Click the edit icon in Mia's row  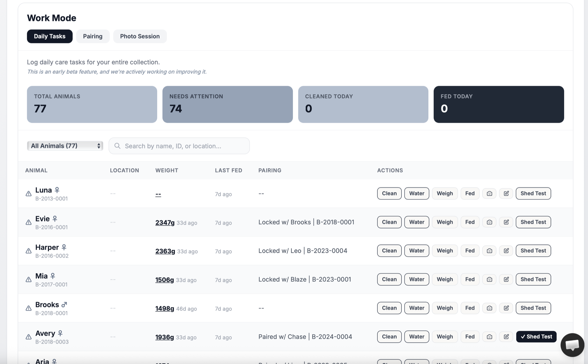506,279
